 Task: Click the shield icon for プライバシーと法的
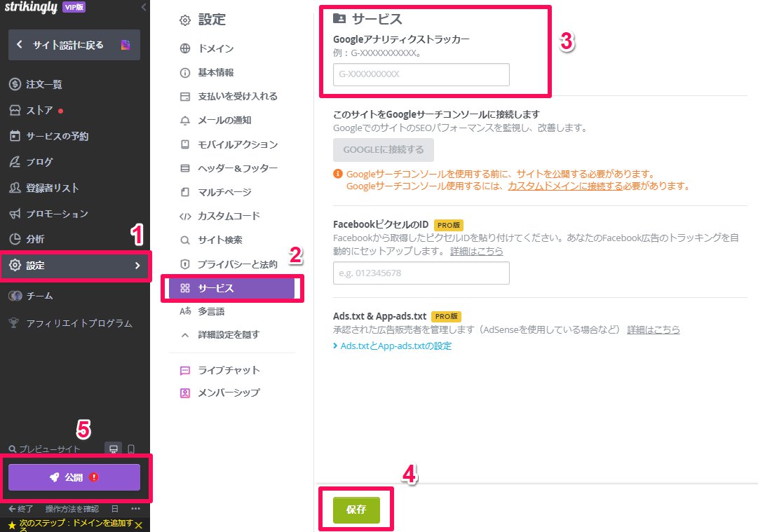click(185, 264)
